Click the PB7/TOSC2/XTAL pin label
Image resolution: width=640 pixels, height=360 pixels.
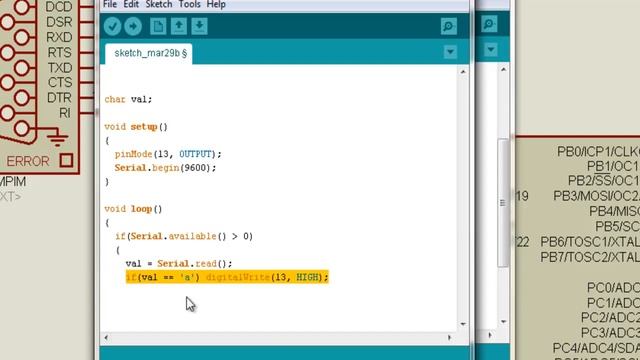590,257
